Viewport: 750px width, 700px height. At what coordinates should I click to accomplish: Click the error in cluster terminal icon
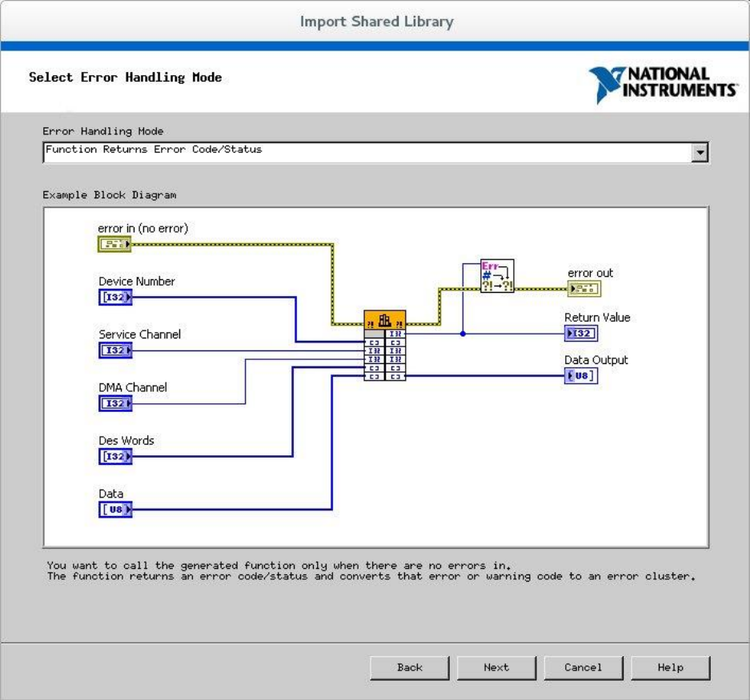pyautogui.click(x=114, y=244)
